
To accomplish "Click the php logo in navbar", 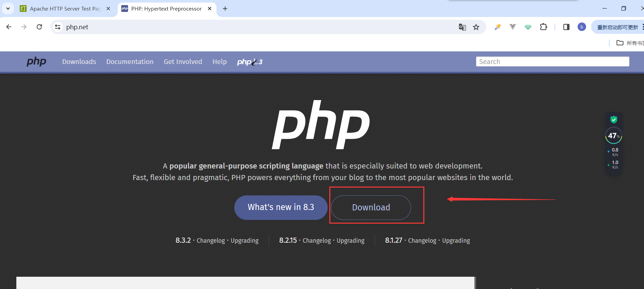I will [36, 62].
